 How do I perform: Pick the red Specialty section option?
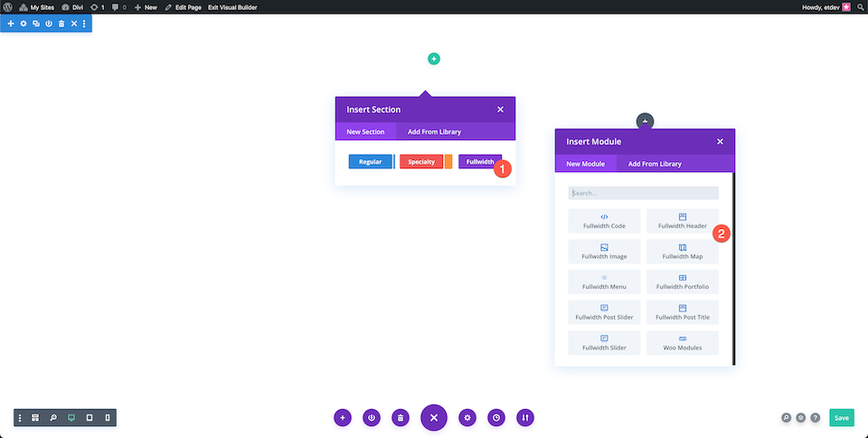(x=421, y=162)
